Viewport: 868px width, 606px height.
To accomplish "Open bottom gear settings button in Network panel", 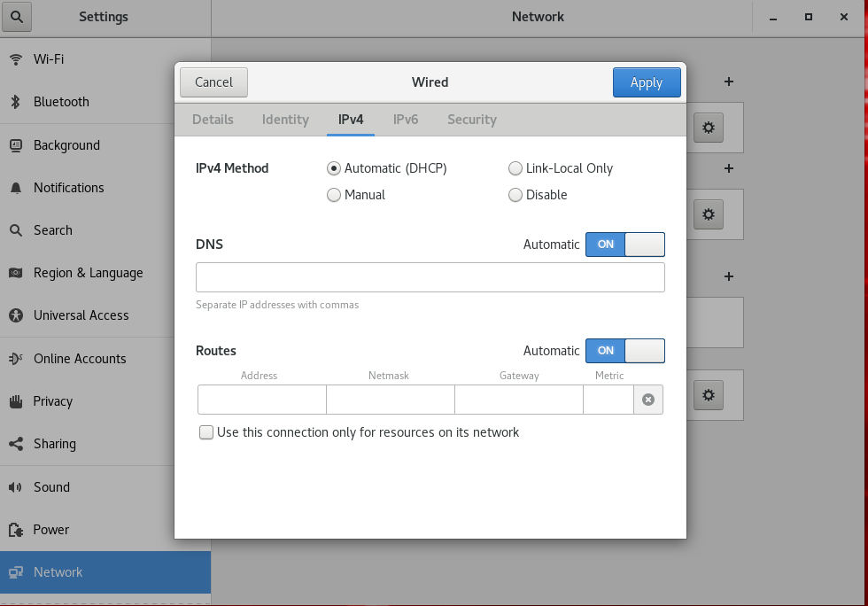I will [709, 395].
